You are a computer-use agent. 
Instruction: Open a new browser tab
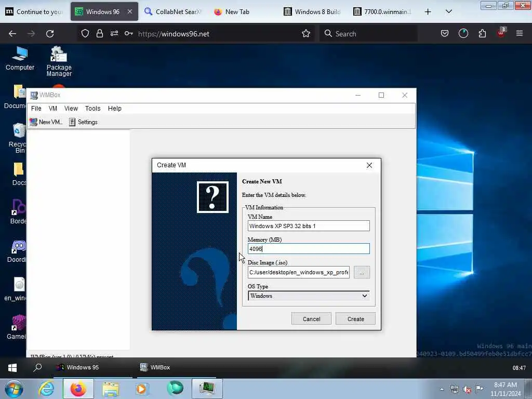(x=428, y=11)
